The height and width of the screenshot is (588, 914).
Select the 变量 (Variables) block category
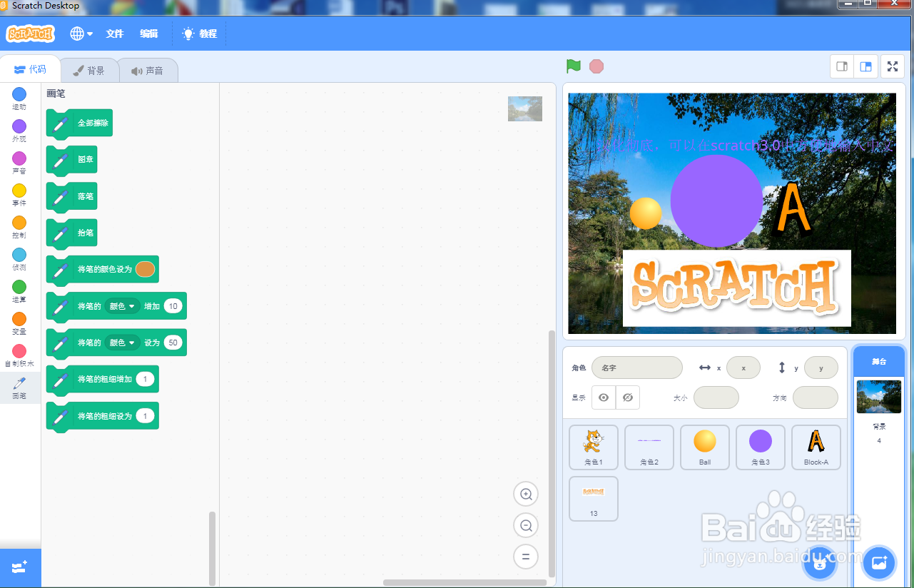[x=19, y=324]
